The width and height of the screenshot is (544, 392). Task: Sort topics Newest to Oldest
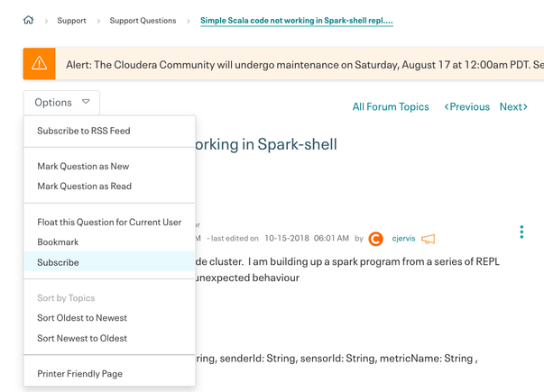pyautogui.click(x=82, y=338)
